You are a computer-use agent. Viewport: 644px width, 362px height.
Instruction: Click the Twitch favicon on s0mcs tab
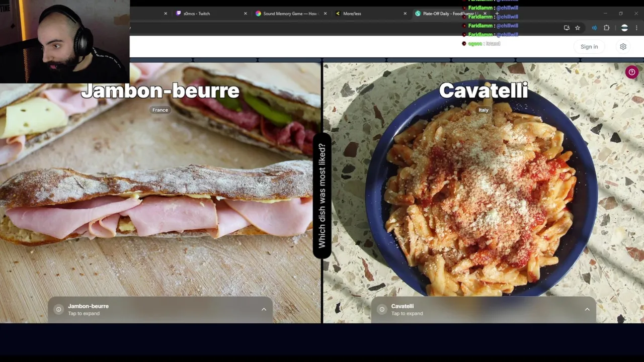click(179, 14)
